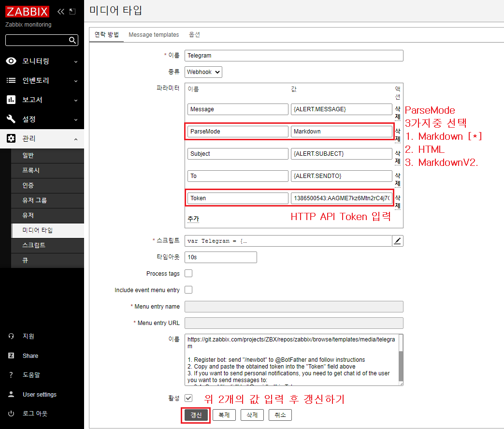Open 프록시 submenu item
Screen dimensions: 504x429
tap(47, 171)
